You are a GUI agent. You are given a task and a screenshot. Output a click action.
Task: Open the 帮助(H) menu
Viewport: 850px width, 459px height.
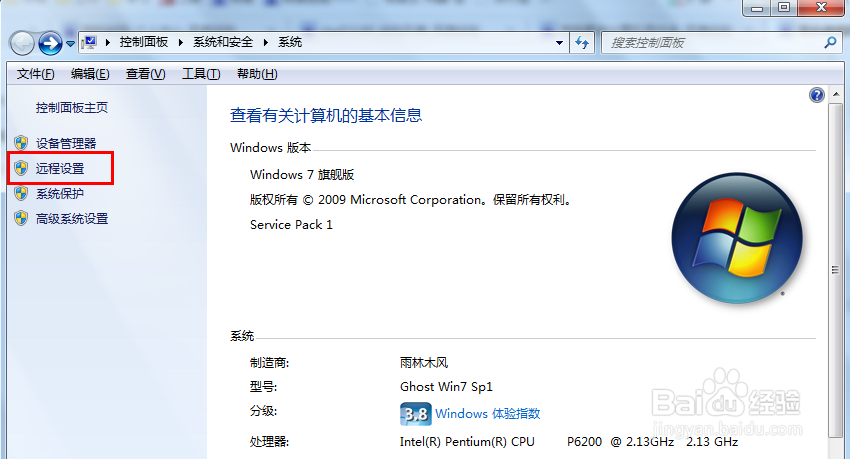257,74
